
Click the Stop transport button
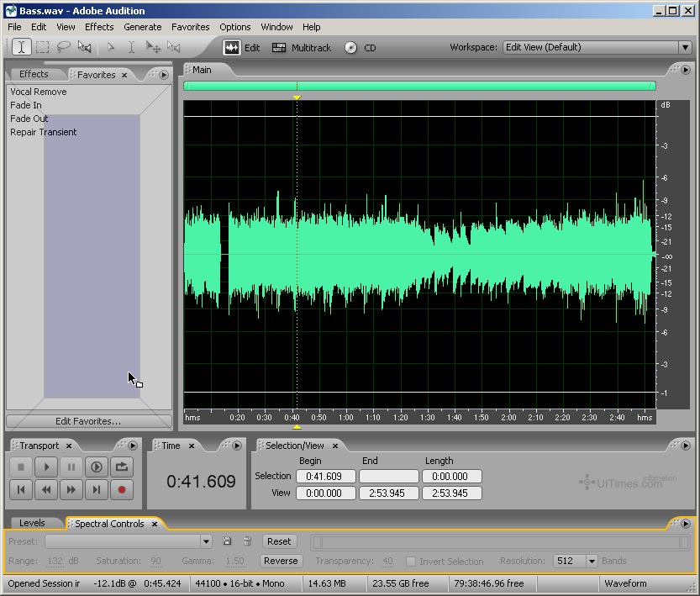tap(20, 467)
